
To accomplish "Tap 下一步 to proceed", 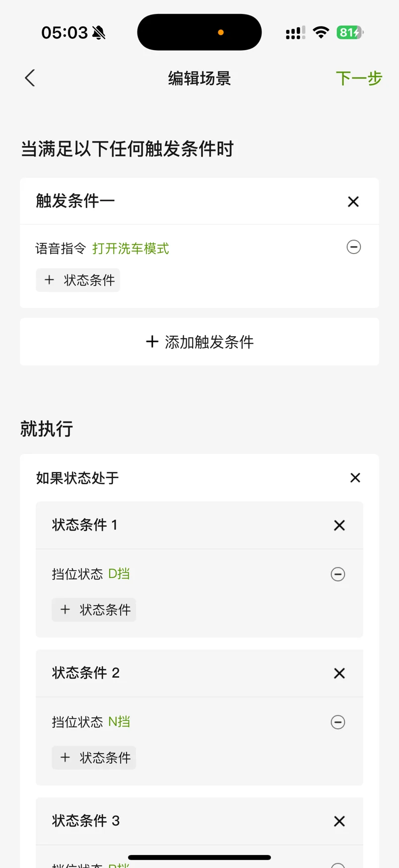I will [359, 78].
